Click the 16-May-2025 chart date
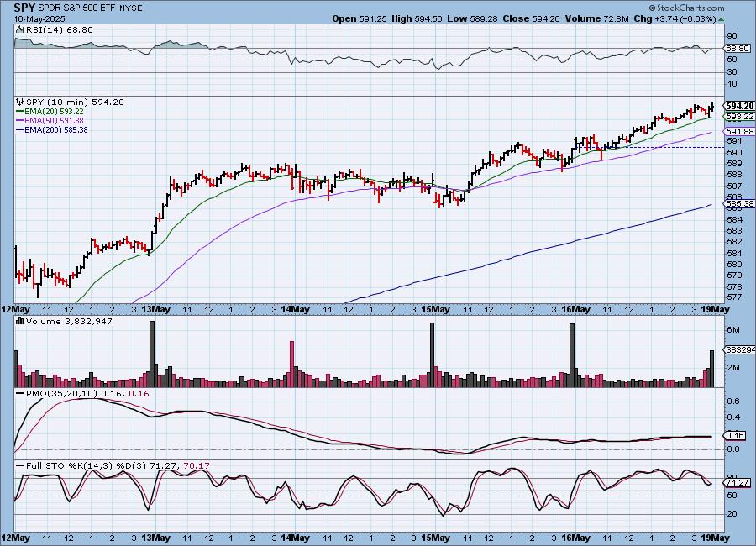 pos(39,19)
